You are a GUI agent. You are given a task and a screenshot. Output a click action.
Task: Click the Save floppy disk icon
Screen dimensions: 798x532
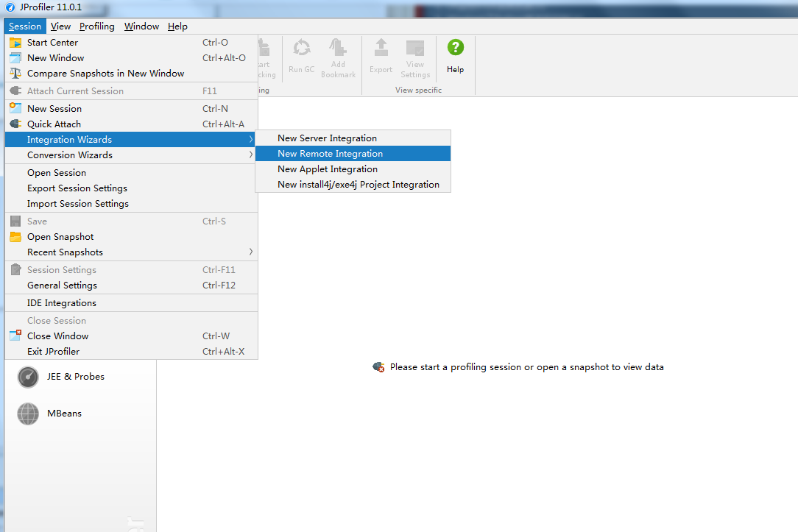[15, 221]
